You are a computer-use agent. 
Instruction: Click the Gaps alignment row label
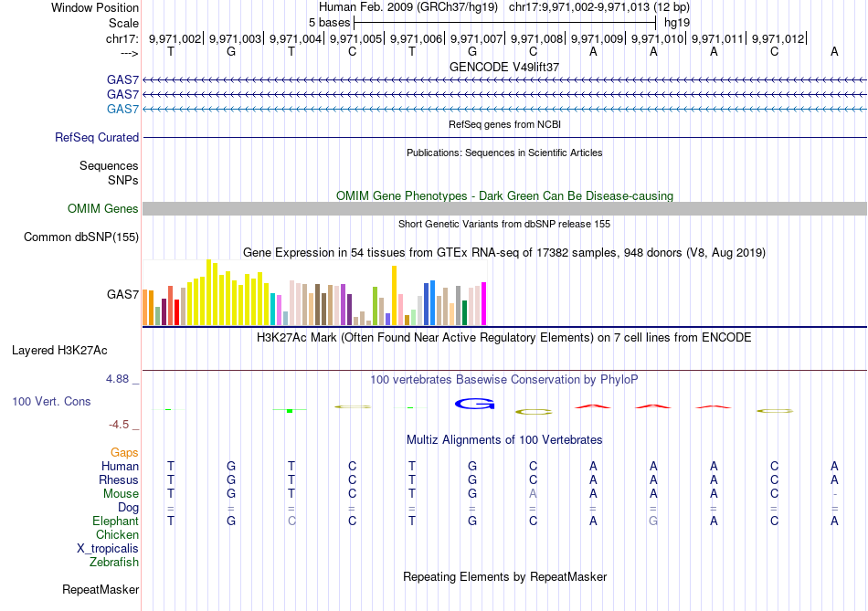124,453
